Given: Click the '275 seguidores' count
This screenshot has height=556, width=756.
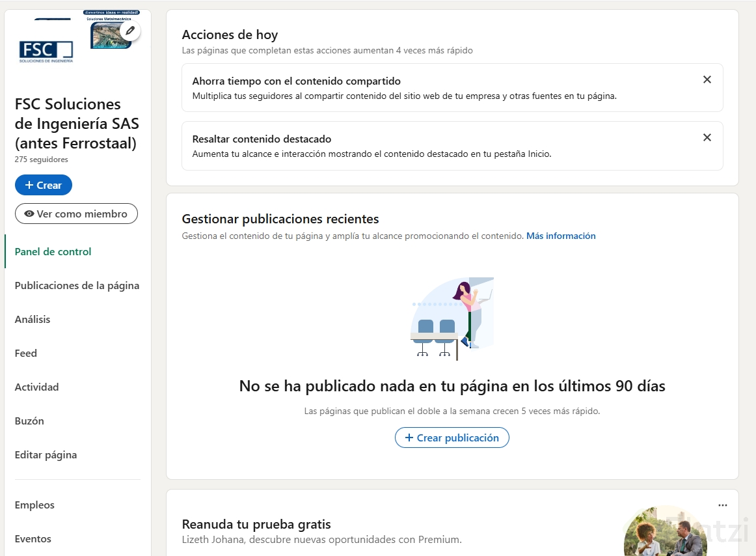Looking at the screenshot, I should pos(42,160).
